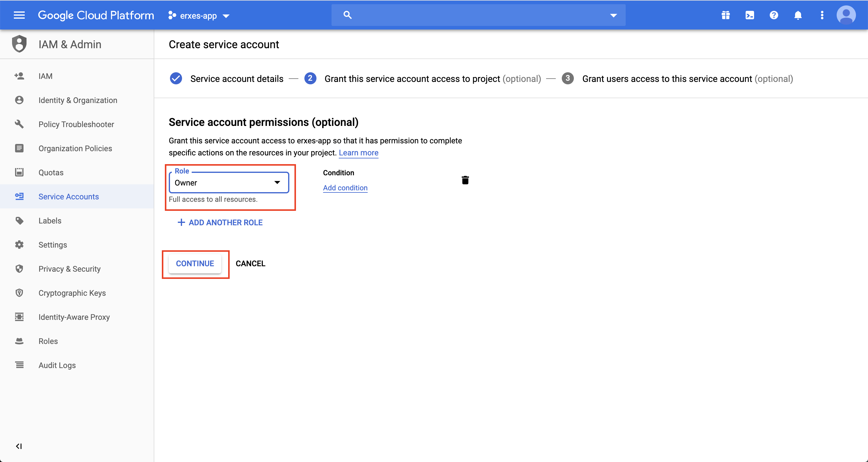Expand the search bar dropdown arrow
The width and height of the screenshot is (868, 462).
coord(613,15)
